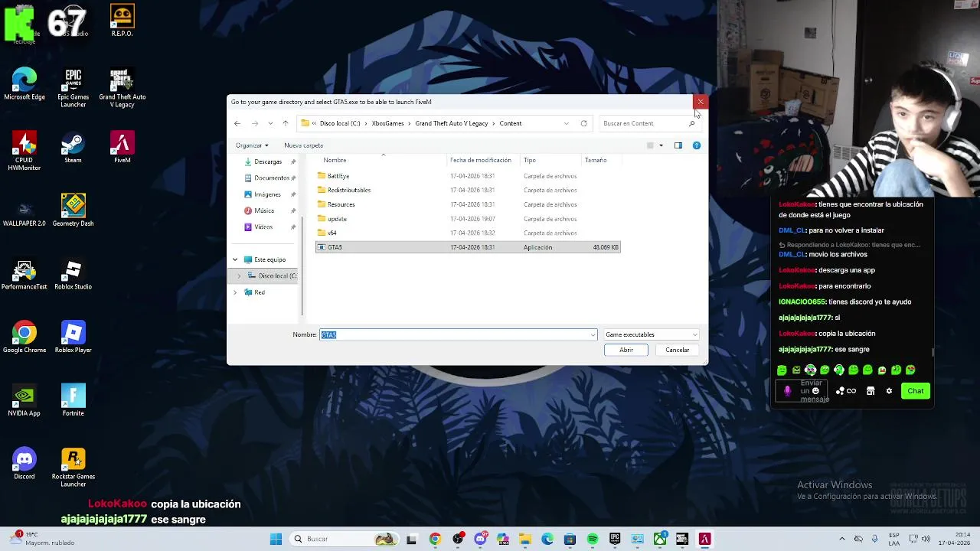Viewport: 980px width, 551px height.
Task: Toggle the preview pane button
Action: [678, 145]
